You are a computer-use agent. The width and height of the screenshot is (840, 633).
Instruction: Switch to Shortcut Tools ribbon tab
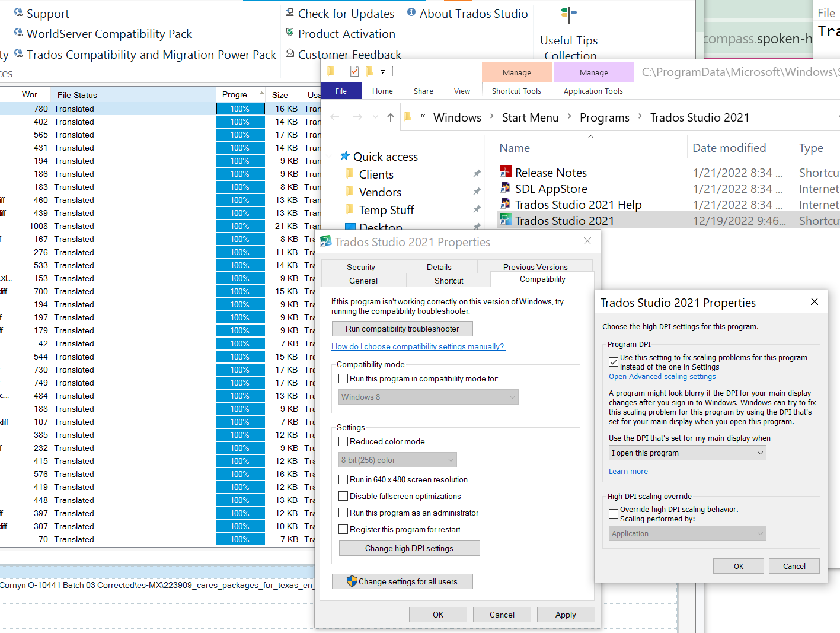coord(516,91)
